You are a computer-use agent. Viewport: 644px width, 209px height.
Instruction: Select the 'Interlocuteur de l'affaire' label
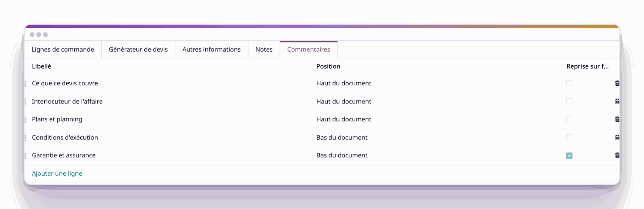click(67, 102)
